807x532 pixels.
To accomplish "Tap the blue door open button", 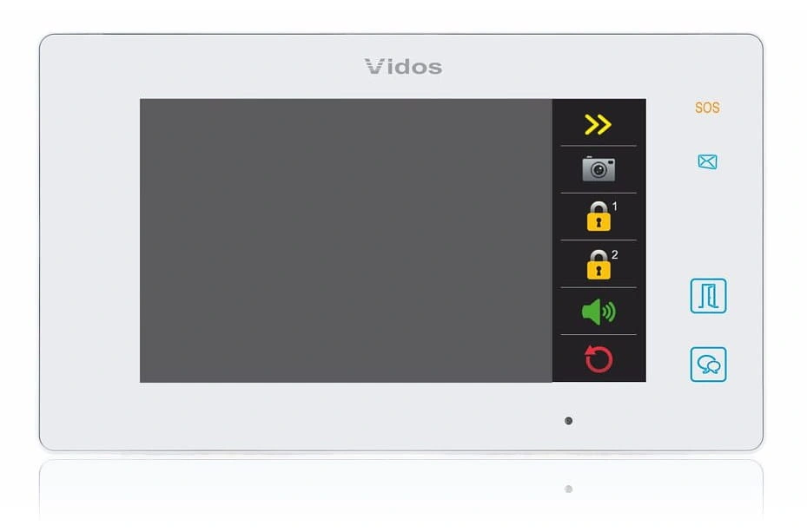I will click(x=708, y=296).
